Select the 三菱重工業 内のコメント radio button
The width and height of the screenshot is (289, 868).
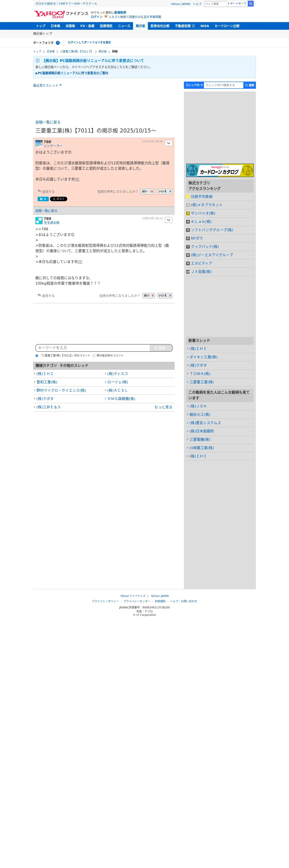point(37,356)
